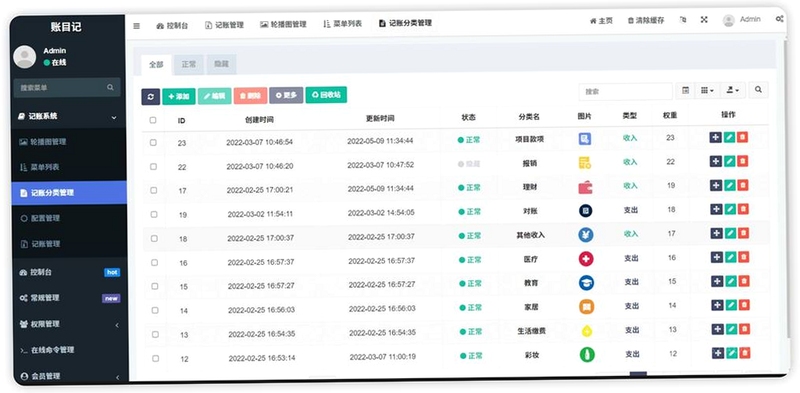Image resolution: width=800 pixels, height=393 pixels.
Task: Click the red delete icon for row ID 22
Action: (743, 161)
